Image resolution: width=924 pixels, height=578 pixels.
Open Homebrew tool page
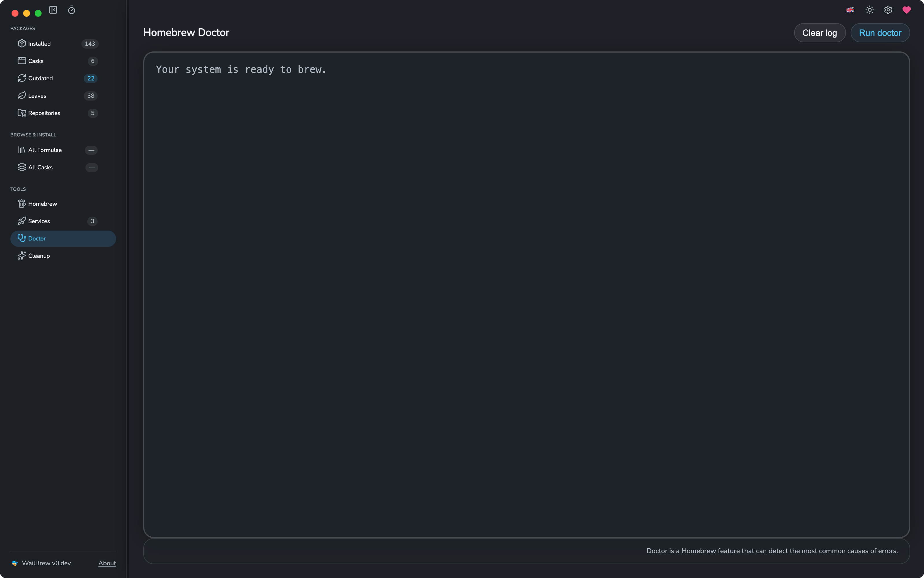(x=63, y=204)
